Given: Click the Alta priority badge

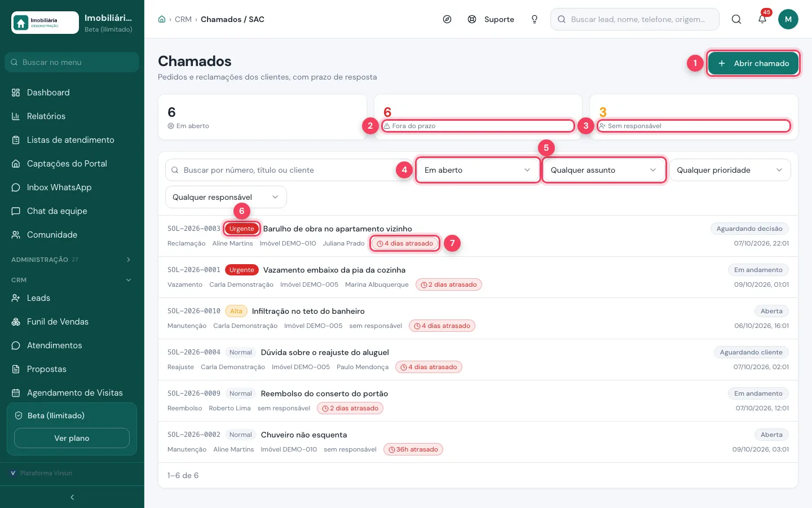Looking at the screenshot, I should pyautogui.click(x=236, y=311).
